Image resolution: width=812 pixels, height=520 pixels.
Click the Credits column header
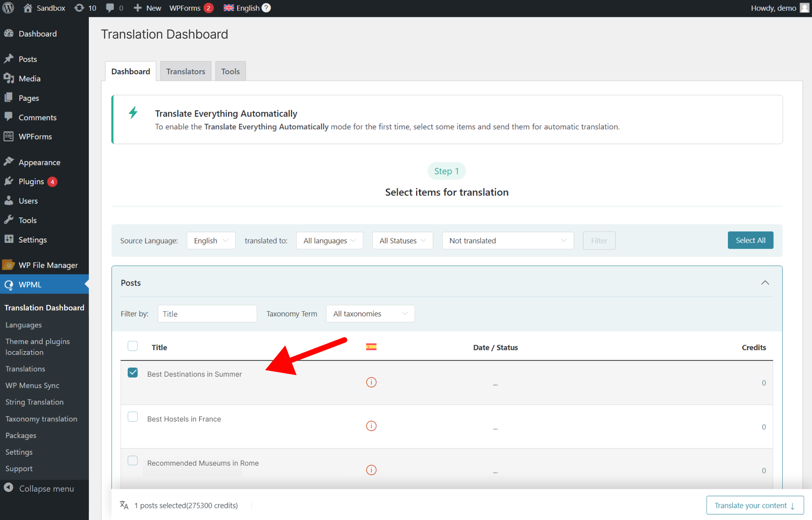tap(754, 347)
